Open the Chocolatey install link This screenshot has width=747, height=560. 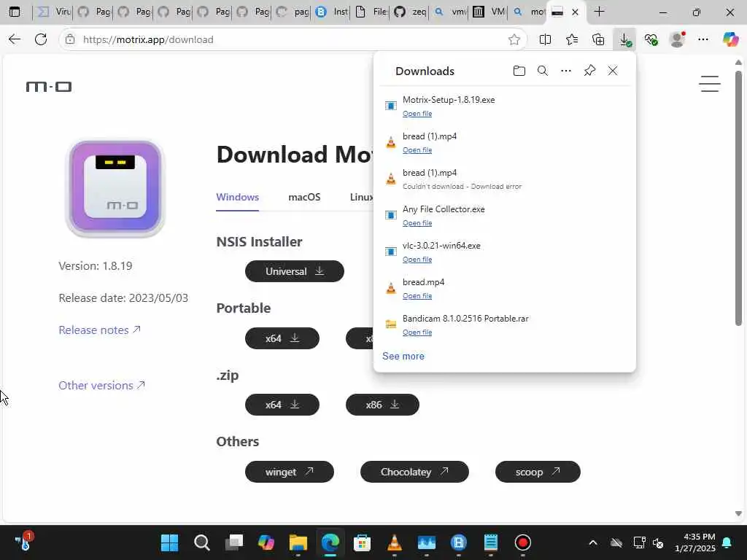click(414, 472)
